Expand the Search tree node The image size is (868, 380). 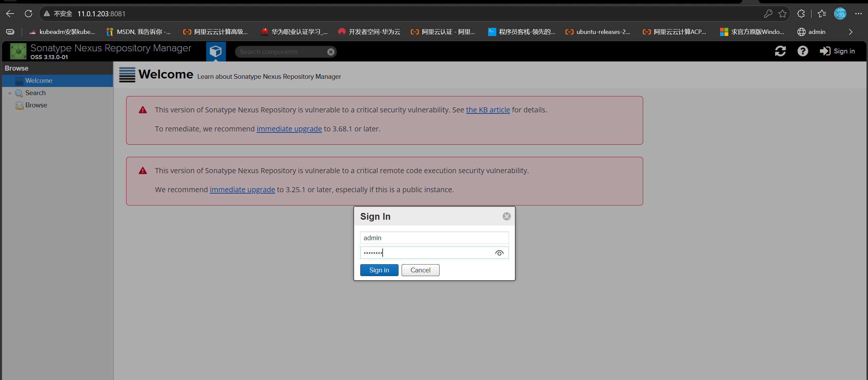[x=10, y=93]
